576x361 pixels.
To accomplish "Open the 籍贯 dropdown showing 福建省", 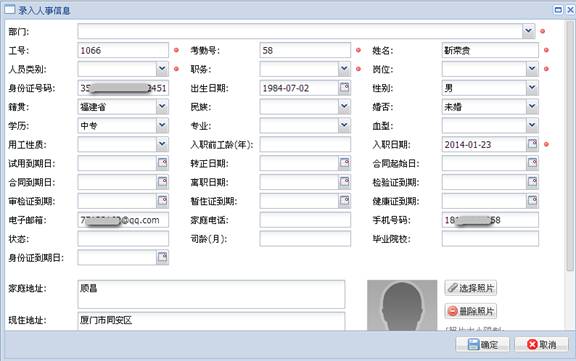I will [x=162, y=107].
